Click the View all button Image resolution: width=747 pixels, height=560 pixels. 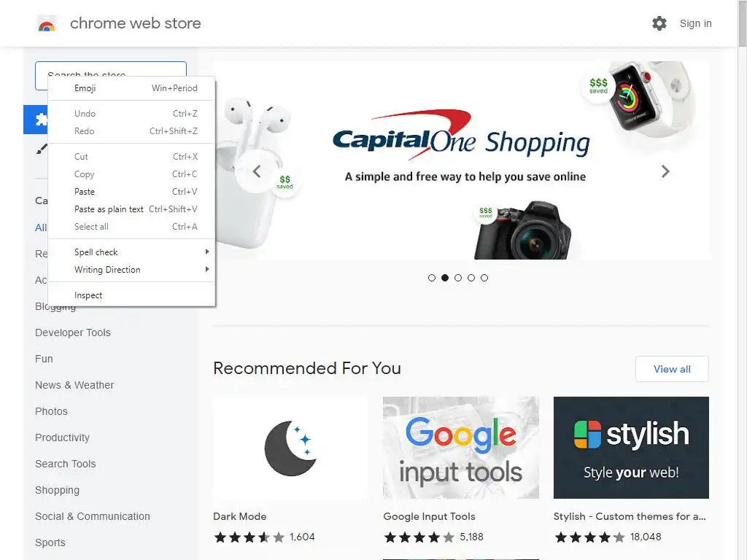[x=672, y=369]
